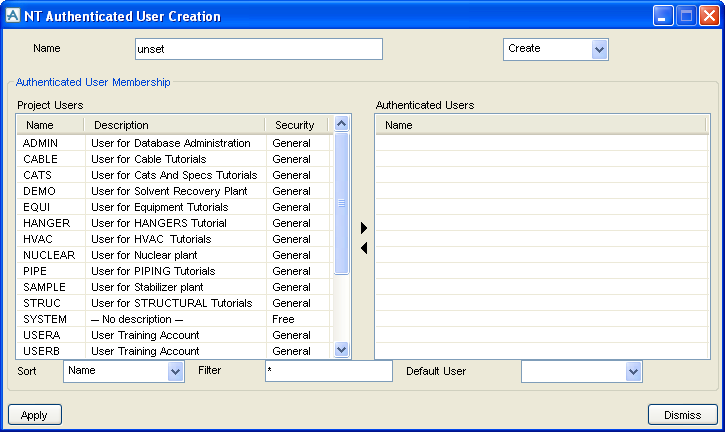Open the Sort by Name dropdown
Image resolution: width=725 pixels, height=432 pixels.
(175, 371)
